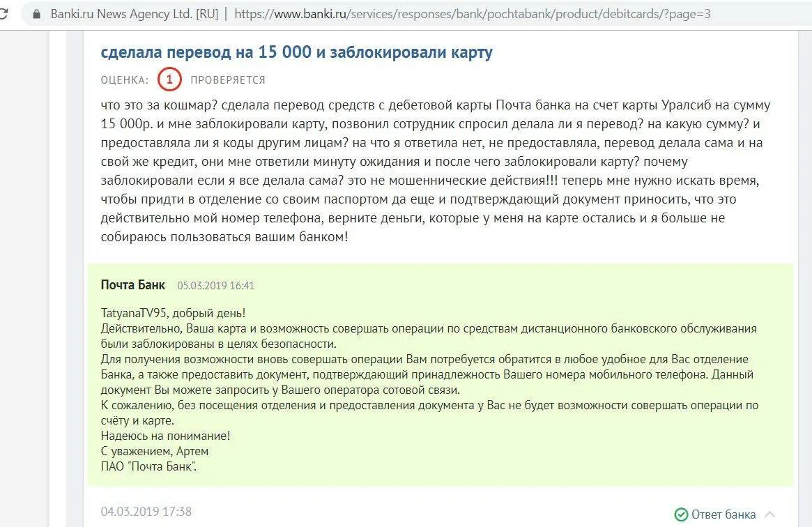Image resolution: width=812 pixels, height=527 pixels.
Task: Toggle the 'Ответ банка' reply section
Action: 723,514
